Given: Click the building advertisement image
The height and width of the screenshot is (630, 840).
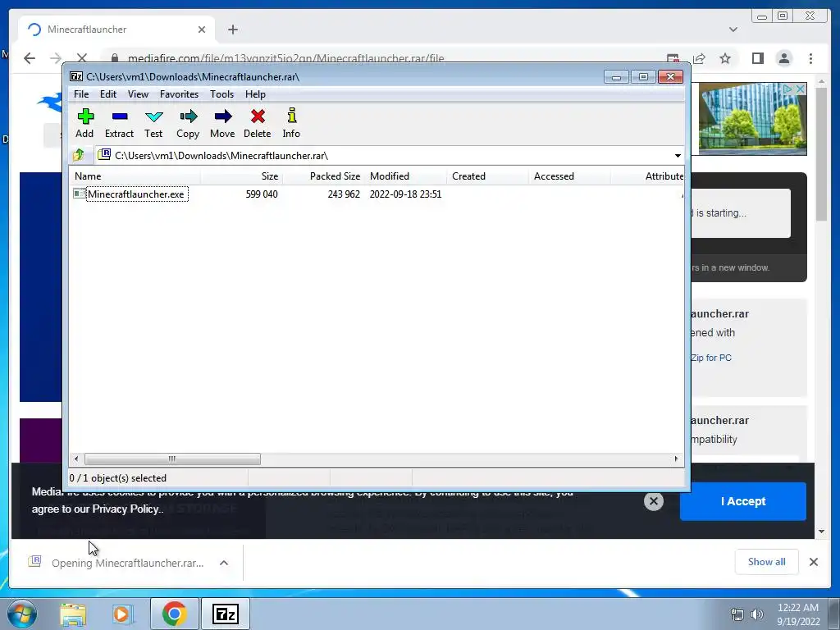Looking at the screenshot, I should [x=753, y=119].
